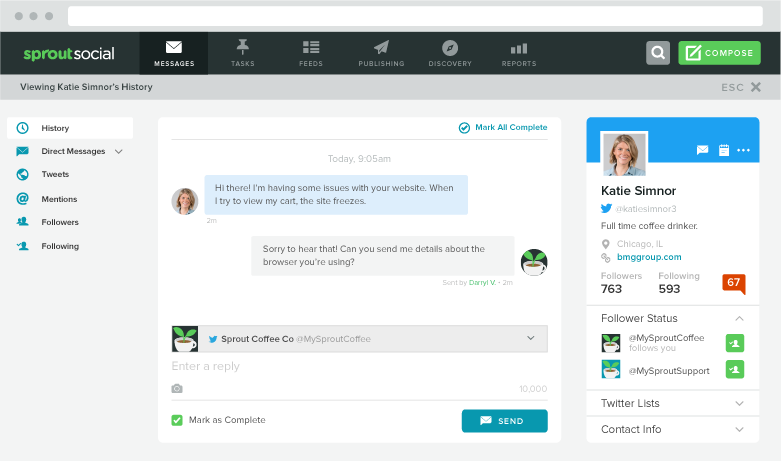Click the Mark All Complete checkmark icon
This screenshot has height=461, width=781.
tap(464, 128)
